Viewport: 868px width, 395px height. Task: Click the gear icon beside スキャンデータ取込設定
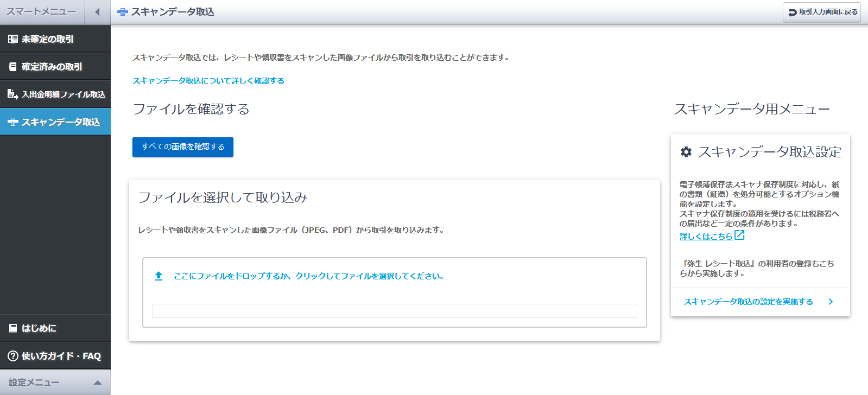[686, 152]
